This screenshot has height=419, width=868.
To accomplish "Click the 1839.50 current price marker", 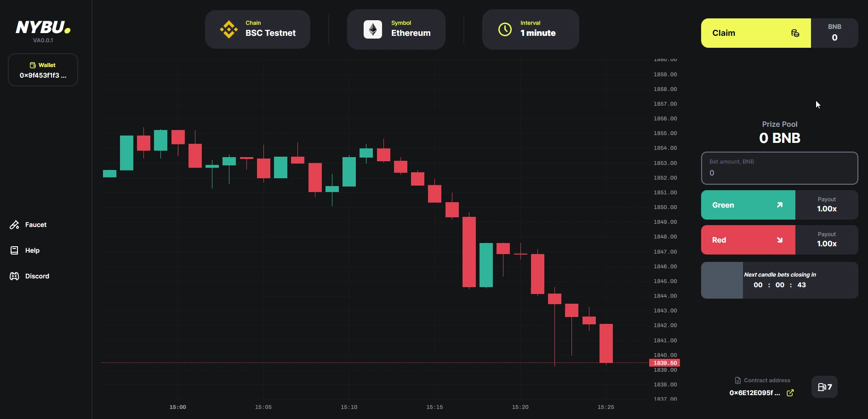I will point(664,363).
